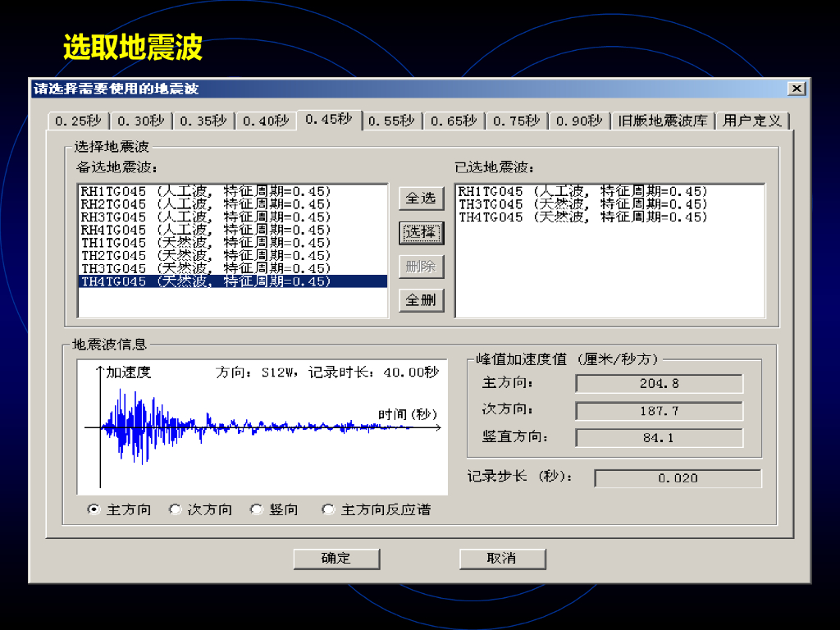This screenshot has width=840, height=630.
Task: Select the 次方向 radio button
Action: tap(175, 509)
